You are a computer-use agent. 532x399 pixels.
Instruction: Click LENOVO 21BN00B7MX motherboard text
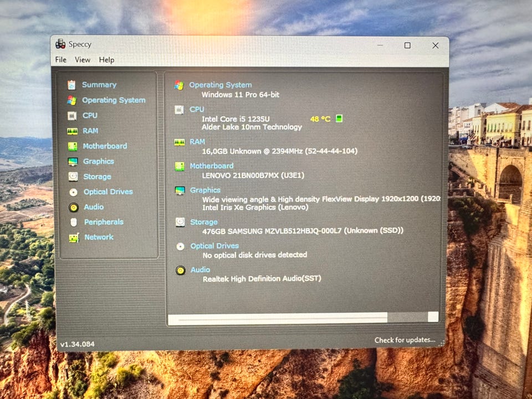click(253, 176)
